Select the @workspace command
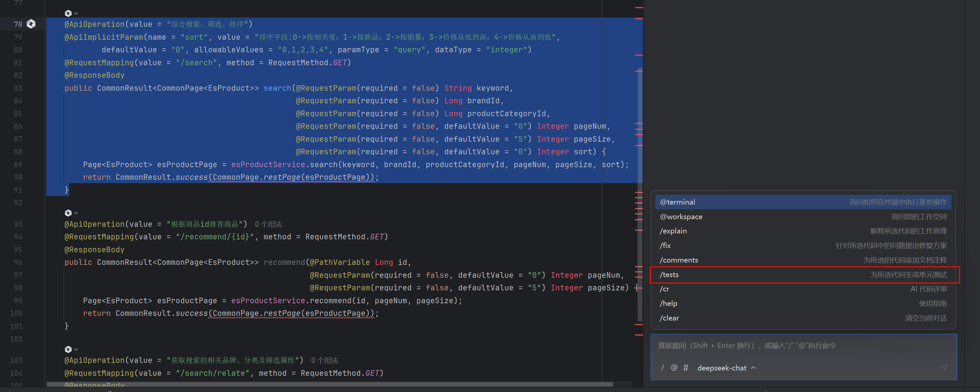 803,217
